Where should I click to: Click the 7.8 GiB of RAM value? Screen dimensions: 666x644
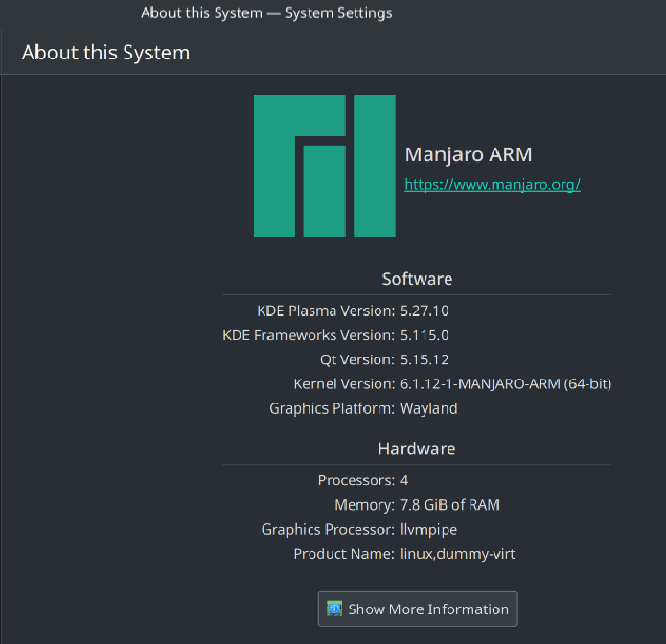click(x=449, y=505)
